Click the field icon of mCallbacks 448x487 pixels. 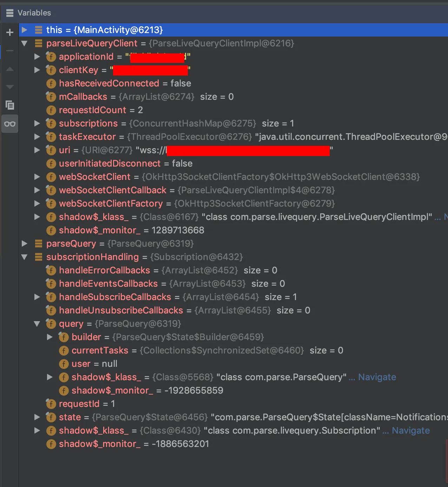[51, 97]
